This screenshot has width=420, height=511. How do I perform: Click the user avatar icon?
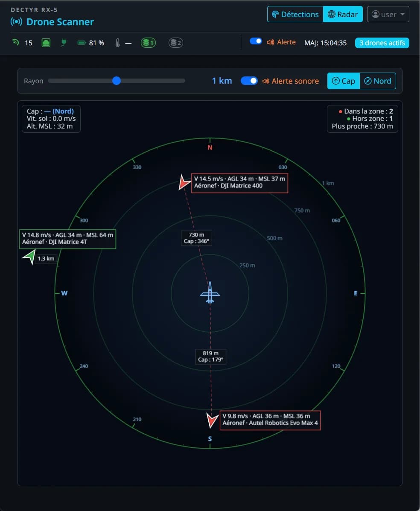point(376,15)
